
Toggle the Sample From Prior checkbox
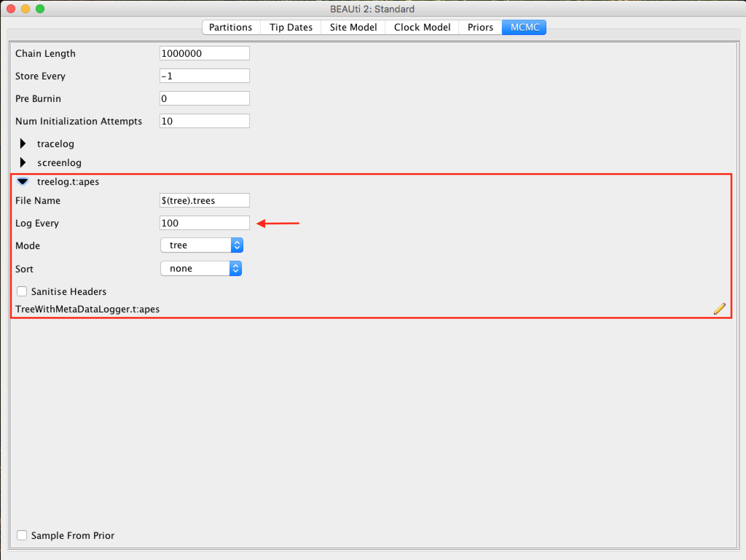click(x=22, y=535)
